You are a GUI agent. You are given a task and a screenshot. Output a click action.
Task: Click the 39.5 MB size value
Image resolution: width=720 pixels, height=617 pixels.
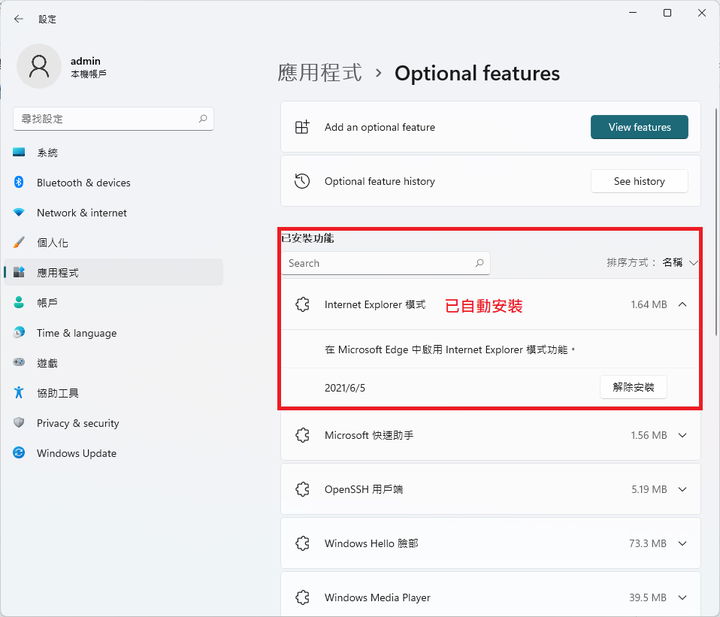648,598
